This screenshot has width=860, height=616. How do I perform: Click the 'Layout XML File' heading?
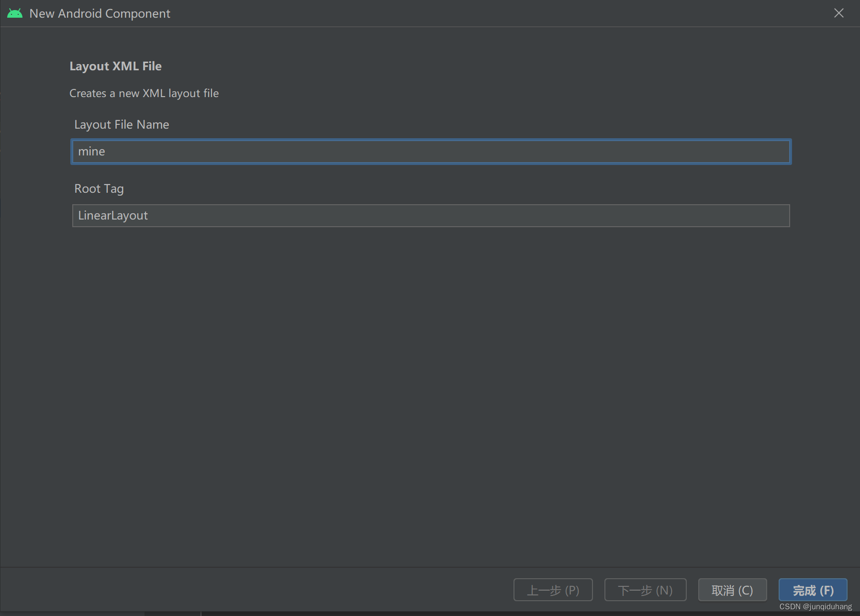click(x=115, y=66)
